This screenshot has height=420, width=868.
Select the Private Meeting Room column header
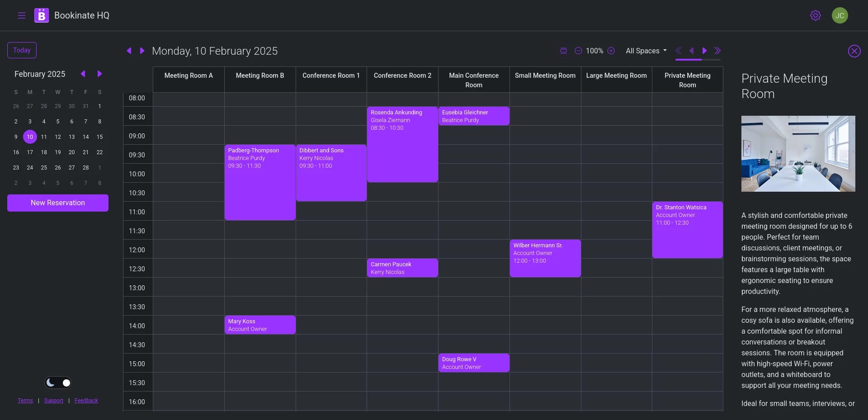click(x=688, y=80)
